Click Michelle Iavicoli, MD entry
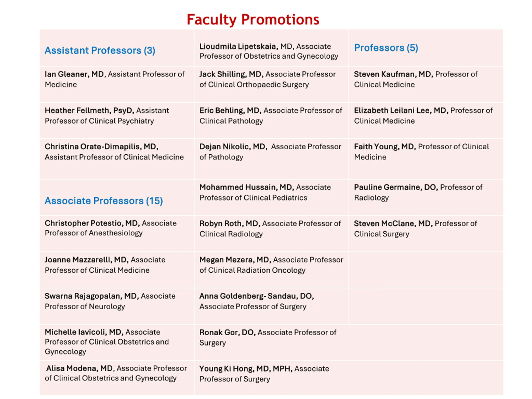 (x=107, y=341)
